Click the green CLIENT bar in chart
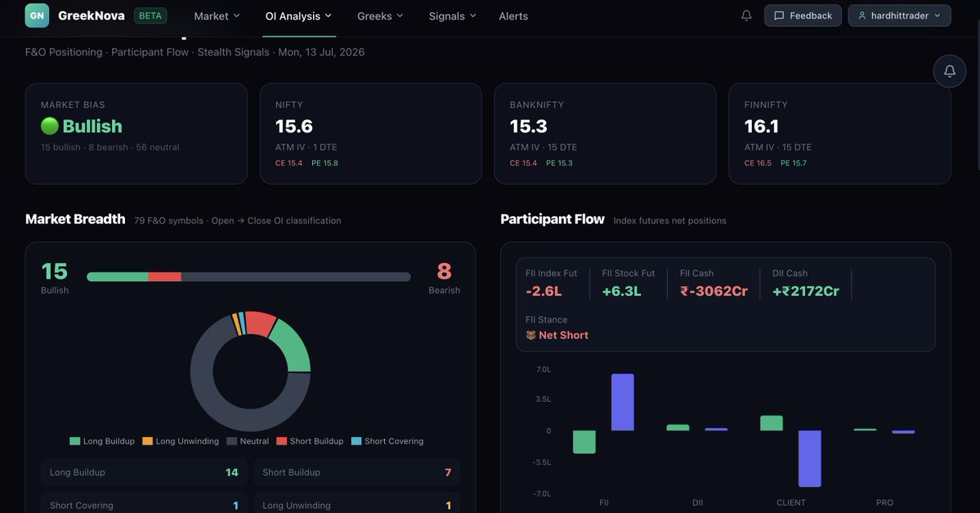The height and width of the screenshot is (513, 980). point(772,423)
